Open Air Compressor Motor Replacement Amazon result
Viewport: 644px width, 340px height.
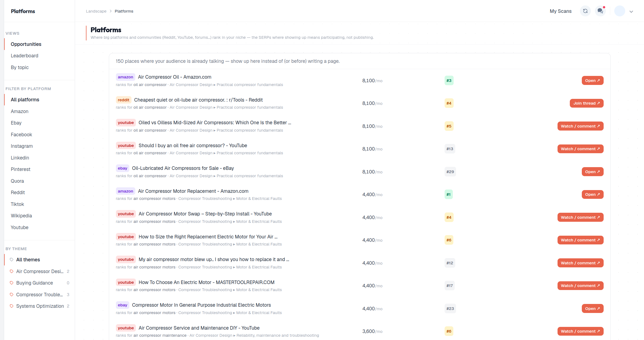point(592,194)
